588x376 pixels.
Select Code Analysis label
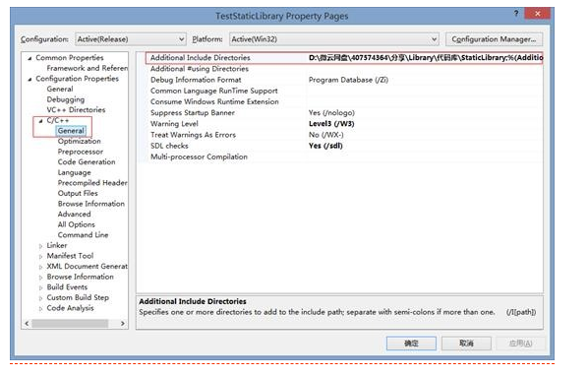(x=70, y=308)
